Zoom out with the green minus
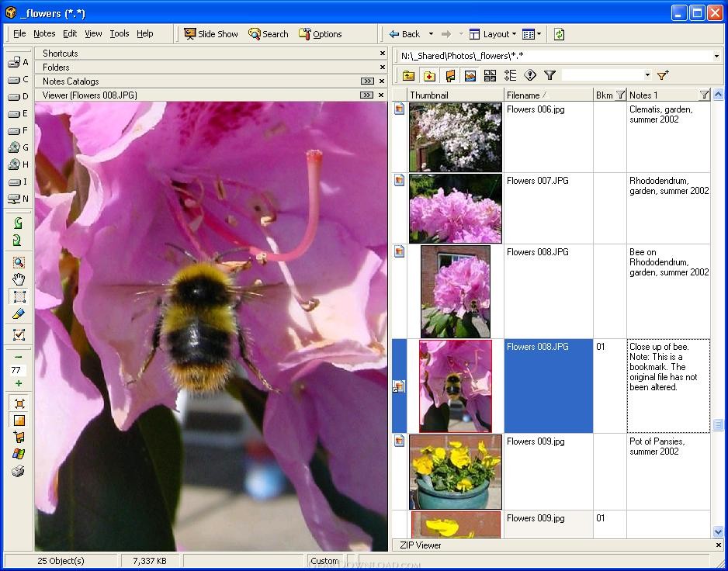Screen dimensions: 728x571 pyautogui.click(x=19, y=357)
